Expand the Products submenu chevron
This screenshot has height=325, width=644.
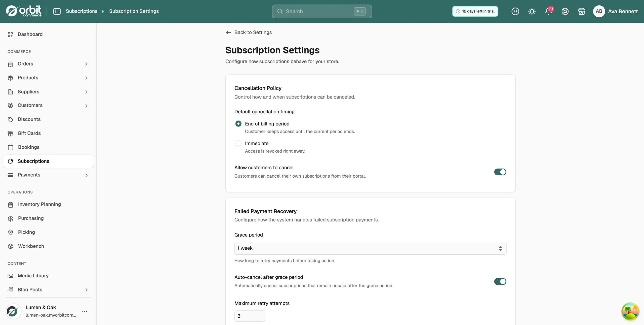[86, 78]
